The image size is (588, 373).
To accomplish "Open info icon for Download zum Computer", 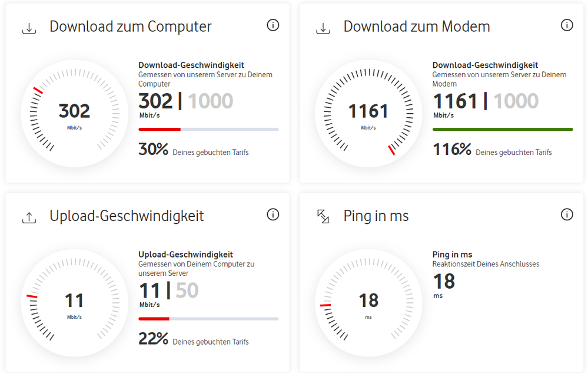I will coord(273,25).
